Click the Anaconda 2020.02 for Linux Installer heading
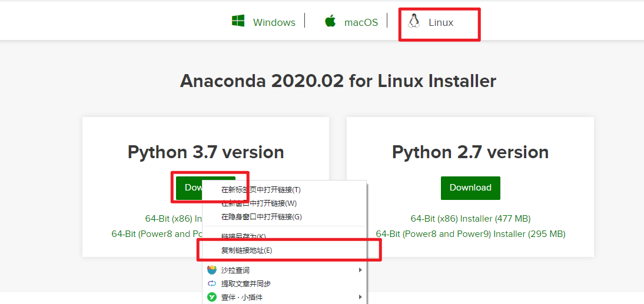Viewport: 644px width, 304px height. tap(338, 81)
